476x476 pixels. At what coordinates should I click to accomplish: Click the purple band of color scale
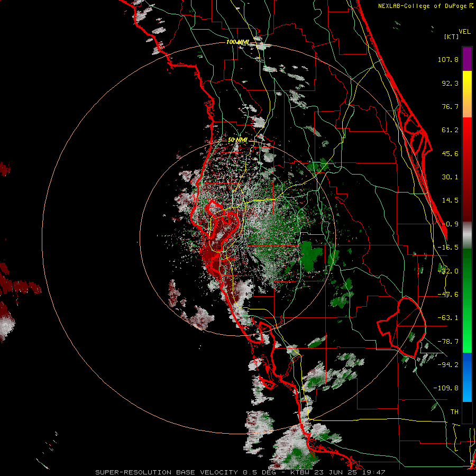(x=467, y=59)
